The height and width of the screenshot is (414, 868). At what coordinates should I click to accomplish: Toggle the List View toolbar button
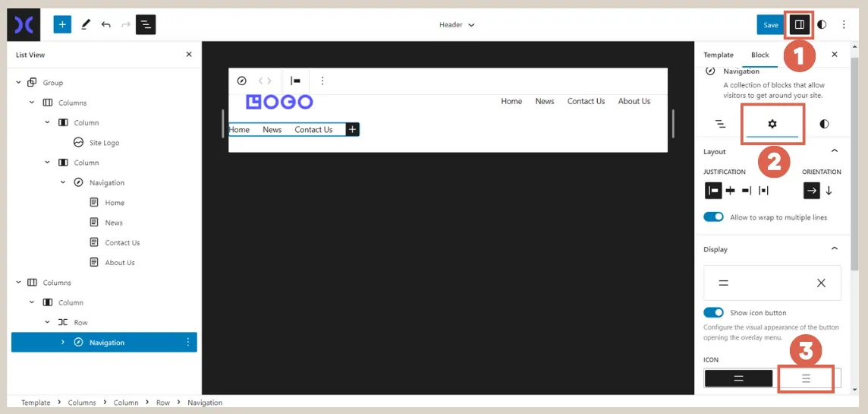[x=146, y=24]
